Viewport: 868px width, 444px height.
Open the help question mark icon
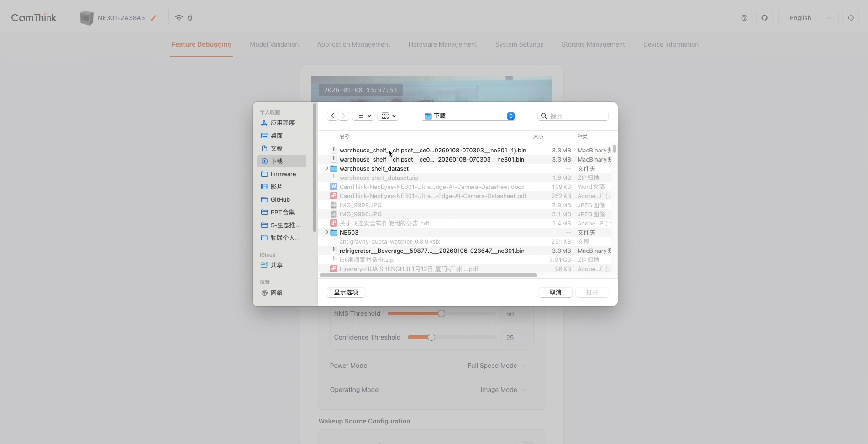[x=744, y=18]
